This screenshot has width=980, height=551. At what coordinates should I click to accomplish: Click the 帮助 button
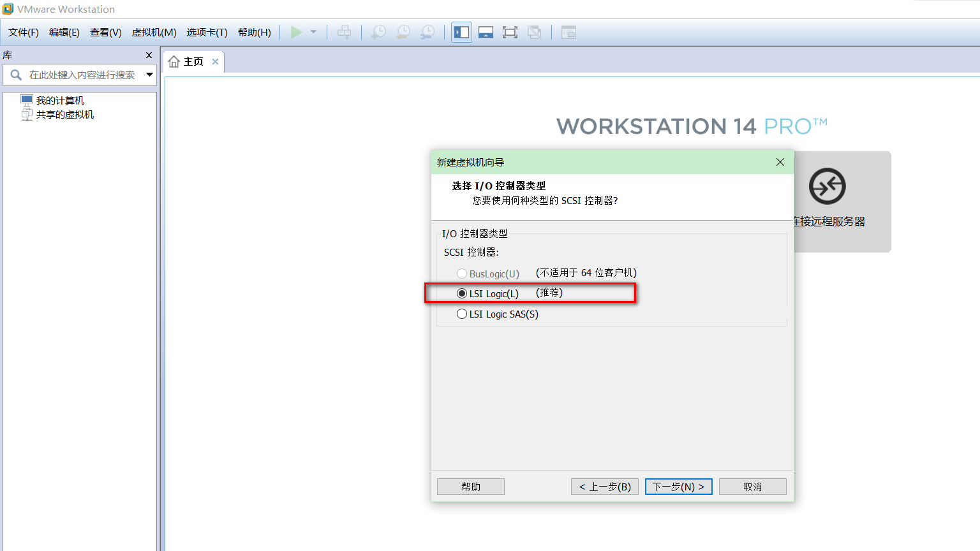point(470,486)
